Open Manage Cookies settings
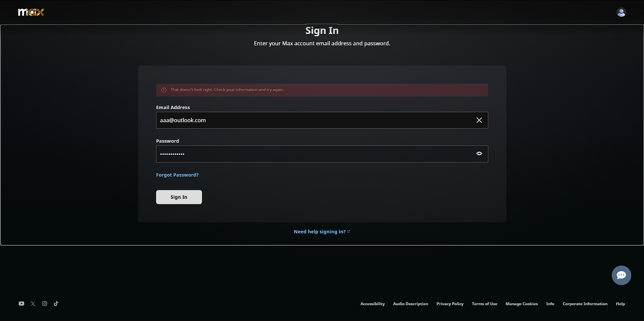Image resolution: width=644 pixels, height=321 pixels. tap(522, 304)
